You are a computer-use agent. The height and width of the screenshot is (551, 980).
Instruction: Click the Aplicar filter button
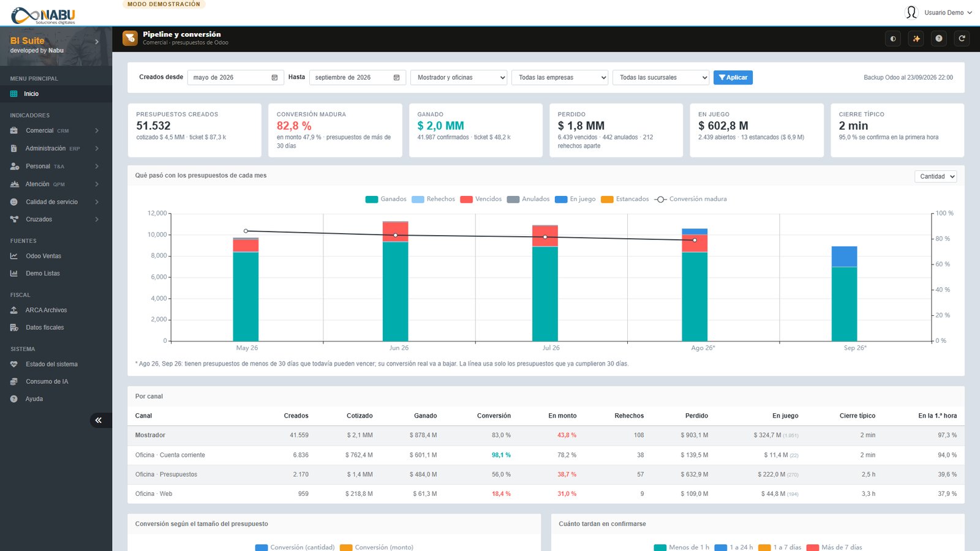pyautogui.click(x=733, y=78)
